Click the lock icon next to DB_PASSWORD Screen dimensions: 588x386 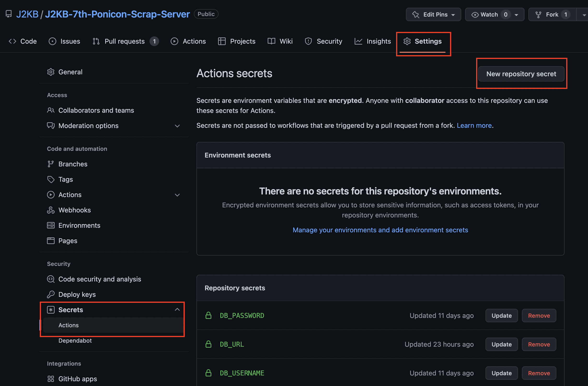[x=208, y=316]
